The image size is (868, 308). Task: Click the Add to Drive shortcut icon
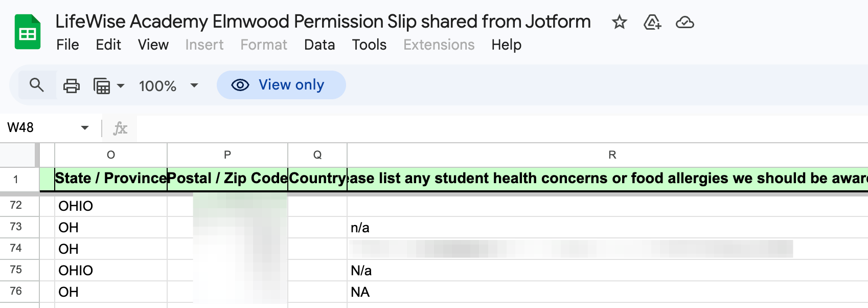(652, 23)
